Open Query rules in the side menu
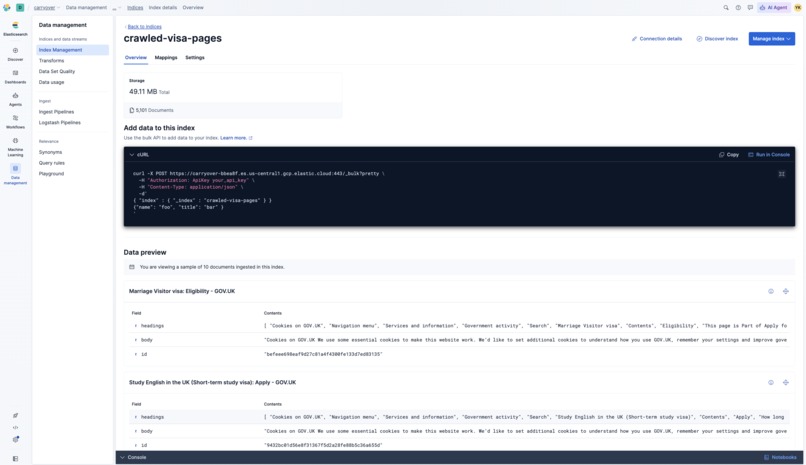 pos(52,163)
